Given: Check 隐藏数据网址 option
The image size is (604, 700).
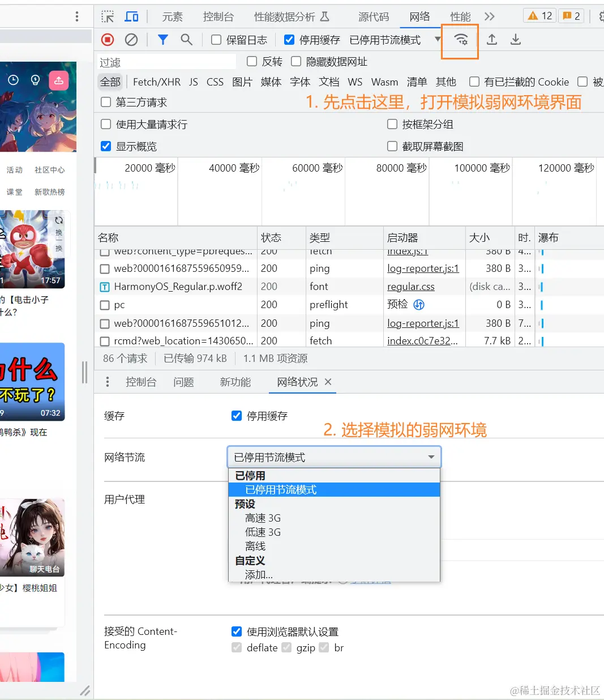Looking at the screenshot, I should pyautogui.click(x=296, y=61).
